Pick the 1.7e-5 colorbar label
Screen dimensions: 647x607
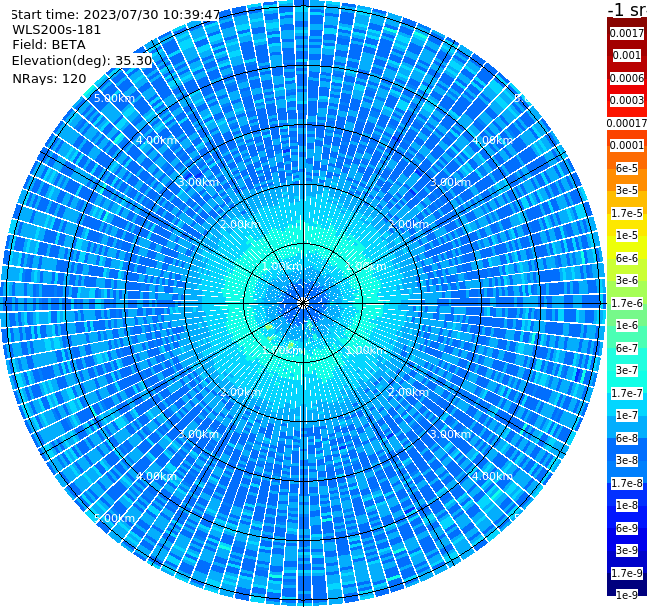pyautogui.click(x=627, y=213)
